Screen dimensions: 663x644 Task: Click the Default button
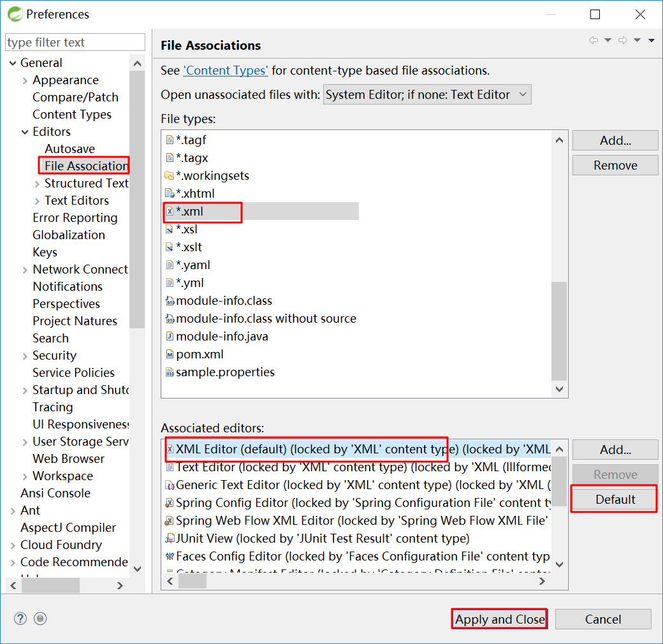[615, 499]
